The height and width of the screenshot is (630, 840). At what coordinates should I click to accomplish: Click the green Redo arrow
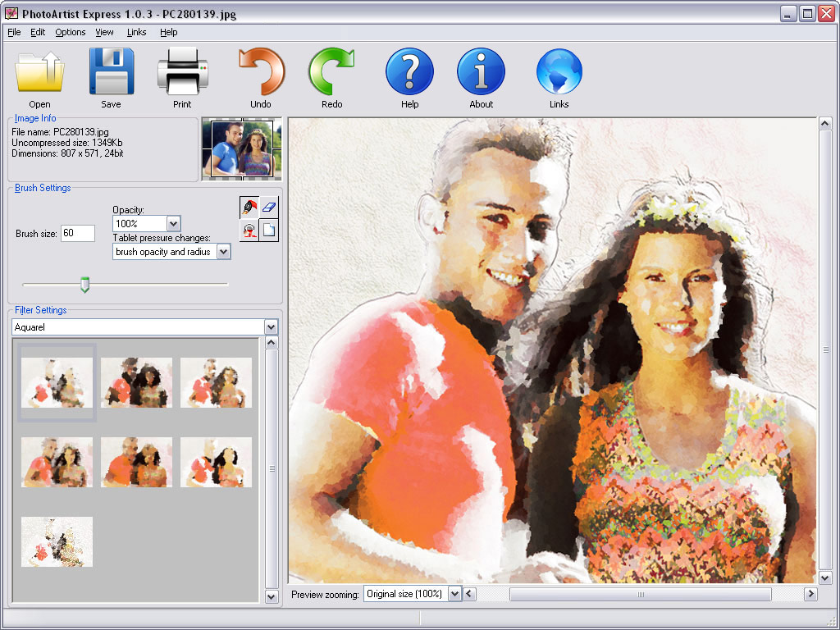pos(331,71)
